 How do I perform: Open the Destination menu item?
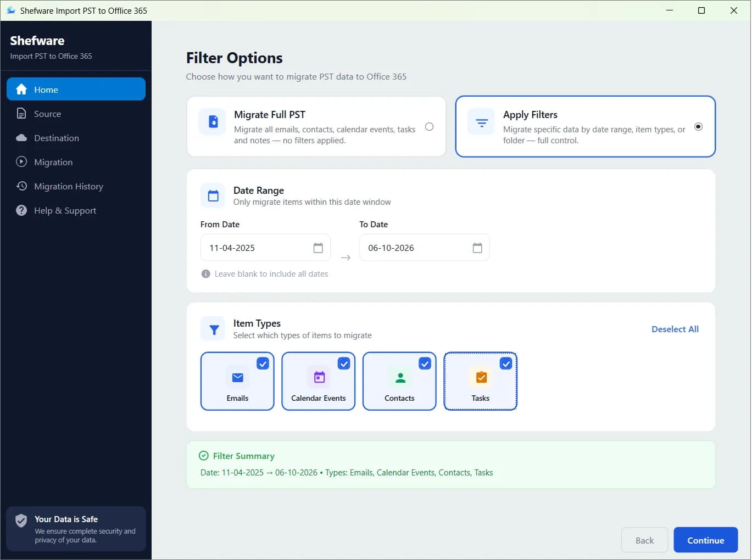(76, 138)
